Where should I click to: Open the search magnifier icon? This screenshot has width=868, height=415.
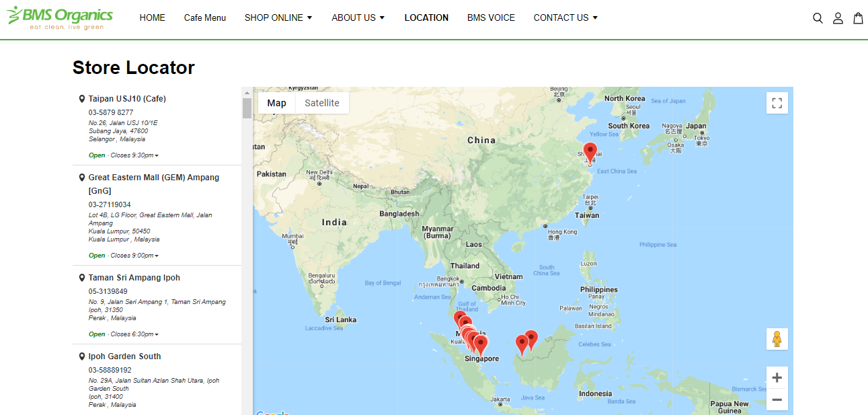coord(818,18)
